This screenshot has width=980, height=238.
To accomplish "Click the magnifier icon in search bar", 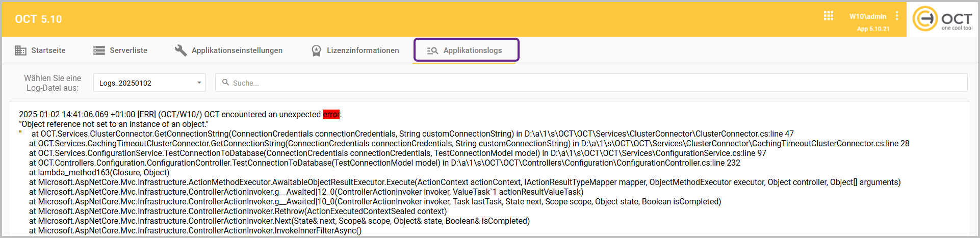I will (225, 83).
